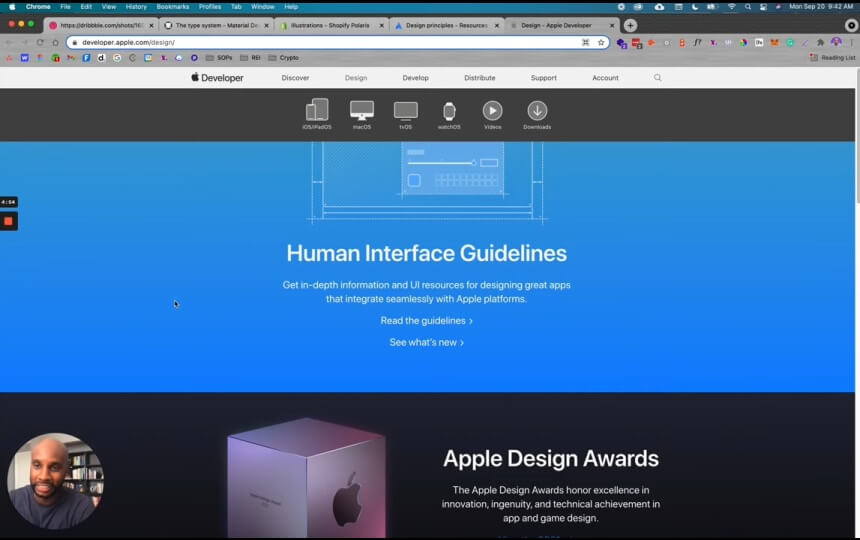Click the Apple Design Awards heading
Image resolution: width=860 pixels, height=540 pixels.
click(551, 459)
